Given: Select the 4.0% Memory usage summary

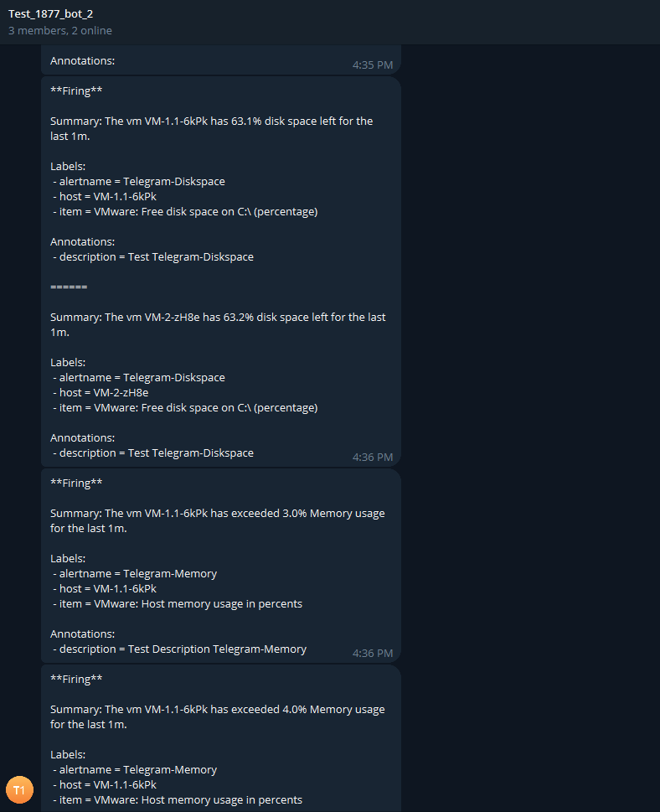Looking at the screenshot, I should point(217,716).
